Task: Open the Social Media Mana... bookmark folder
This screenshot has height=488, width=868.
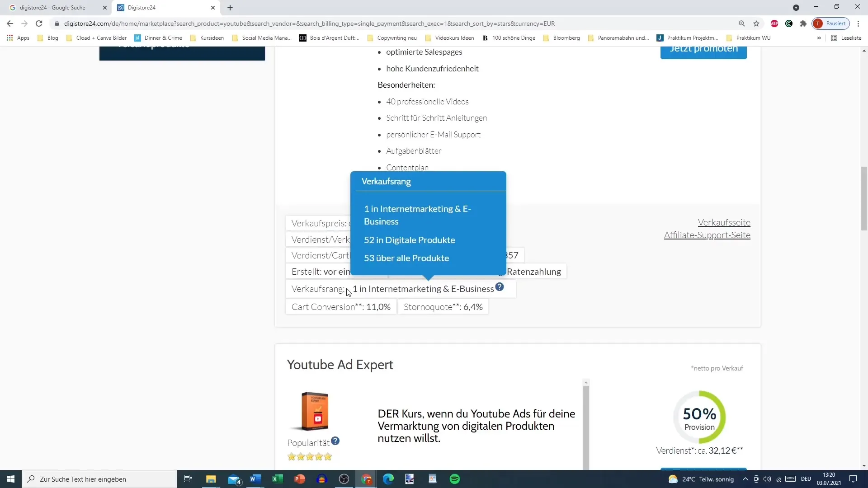Action: pos(262,38)
